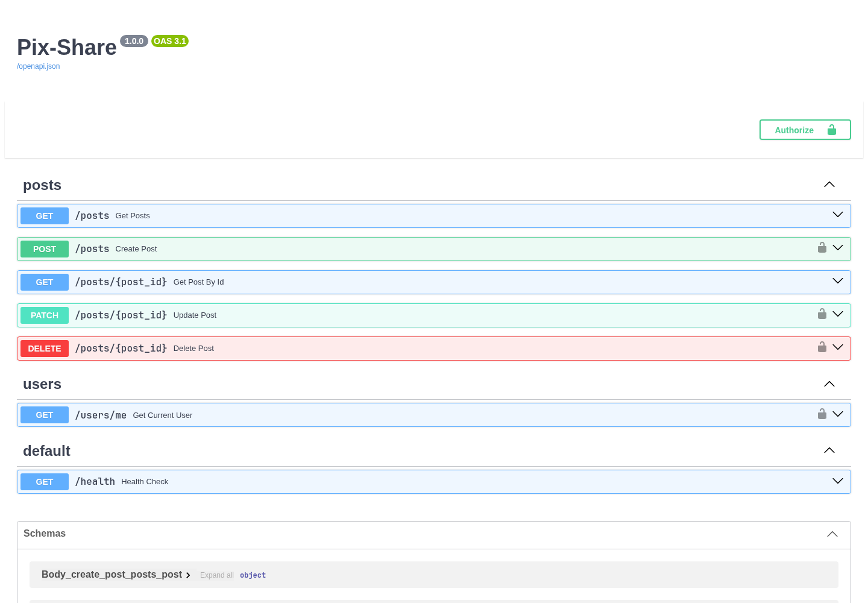Viewport: 868px width, 603px height.
Task: Click the 'Get Post By Id' summary text
Action: [198, 282]
